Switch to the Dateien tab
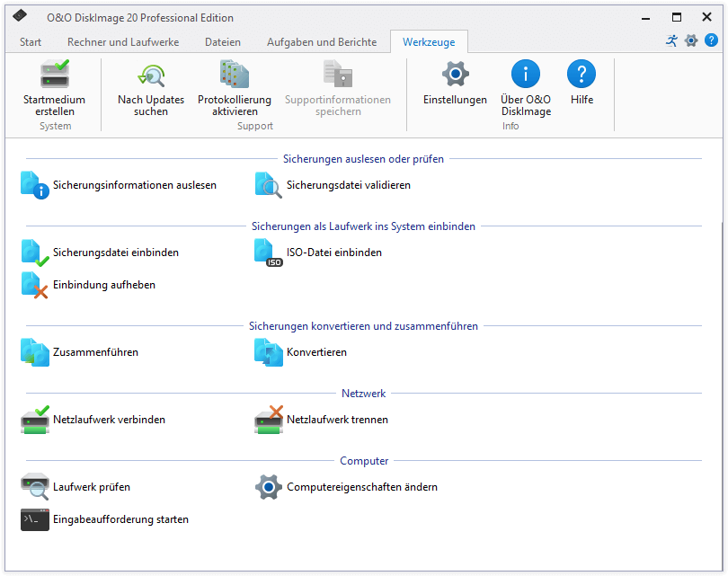The image size is (728, 576). click(x=223, y=42)
